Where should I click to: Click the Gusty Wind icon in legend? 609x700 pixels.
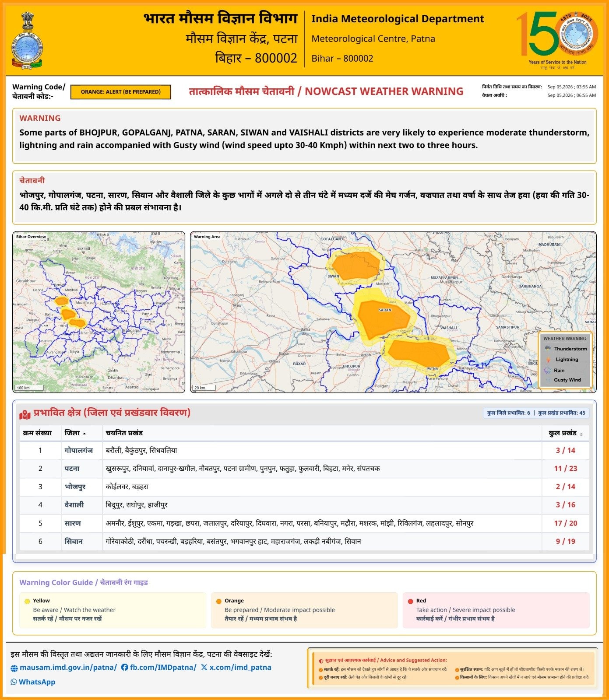tap(548, 380)
